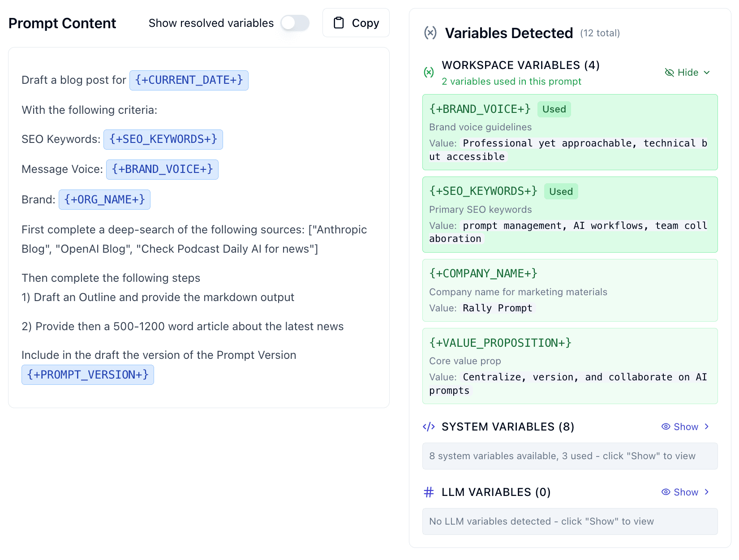Image resolution: width=739 pixels, height=560 pixels.
Task: Click the clipboard icon on the Copy button
Action: tap(339, 22)
